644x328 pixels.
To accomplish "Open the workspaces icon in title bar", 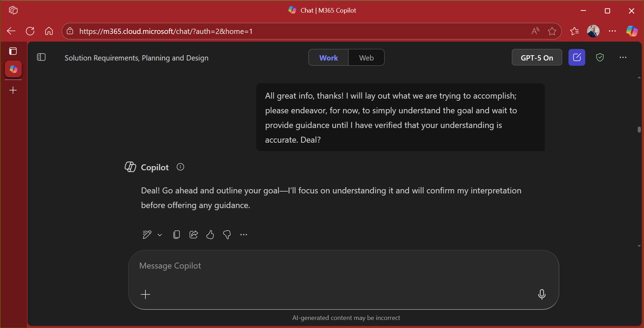I will click(13, 10).
